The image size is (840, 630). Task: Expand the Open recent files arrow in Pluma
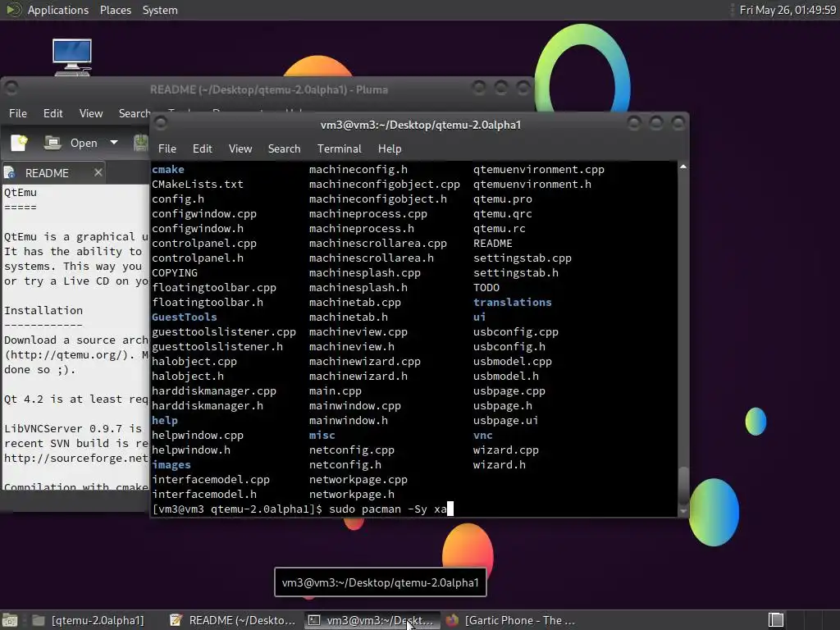(113, 143)
